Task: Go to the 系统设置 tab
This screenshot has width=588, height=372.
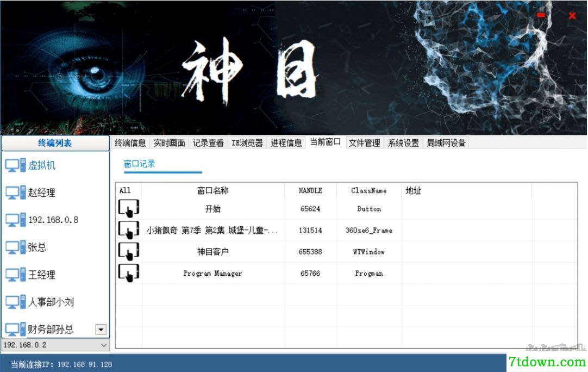Action: click(x=403, y=142)
